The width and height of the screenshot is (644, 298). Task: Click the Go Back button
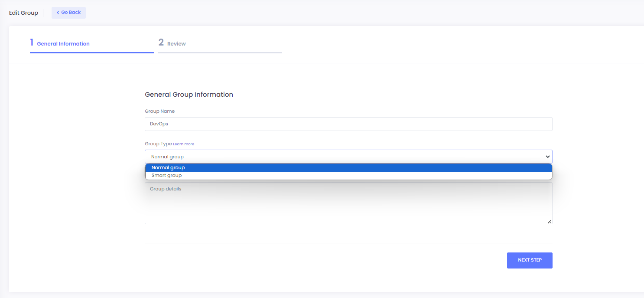68,13
